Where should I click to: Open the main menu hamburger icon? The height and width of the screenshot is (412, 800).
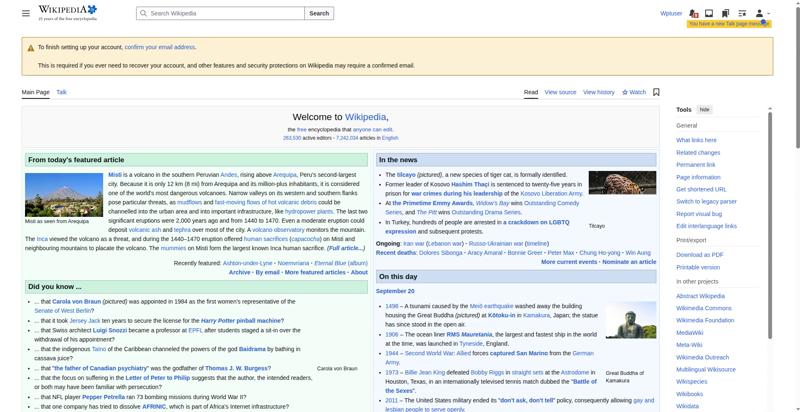[26, 13]
